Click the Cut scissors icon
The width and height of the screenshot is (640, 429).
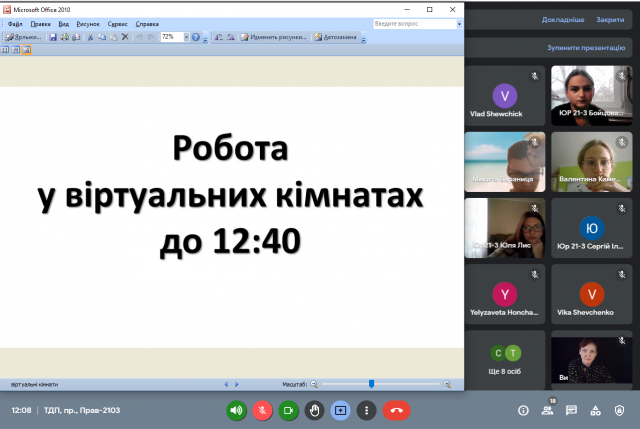pos(91,37)
